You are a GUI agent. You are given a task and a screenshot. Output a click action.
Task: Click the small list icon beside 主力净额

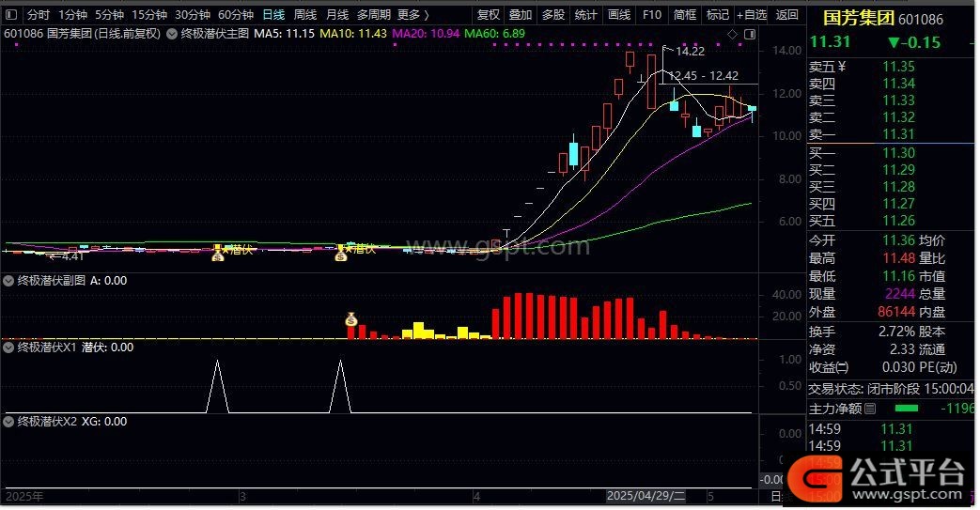click(870, 409)
